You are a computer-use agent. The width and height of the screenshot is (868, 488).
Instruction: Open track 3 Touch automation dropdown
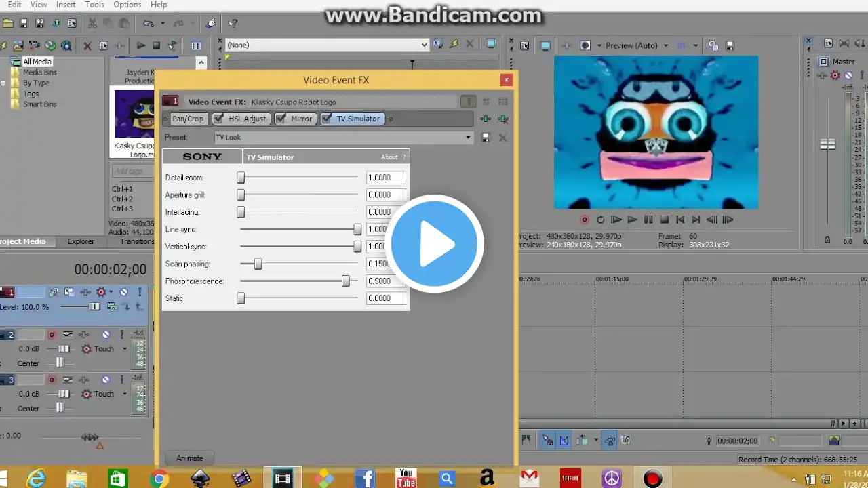tap(125, 394)
